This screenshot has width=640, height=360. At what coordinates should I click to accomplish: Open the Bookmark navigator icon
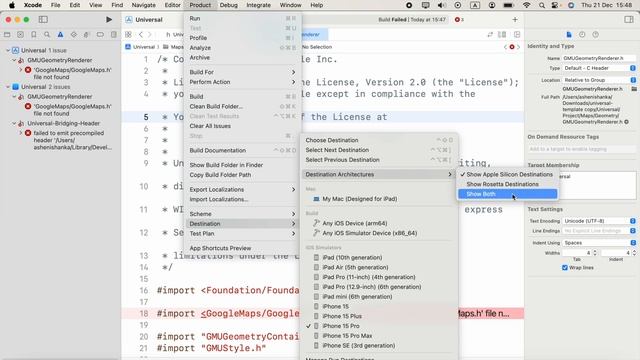[x=33, y=35]
